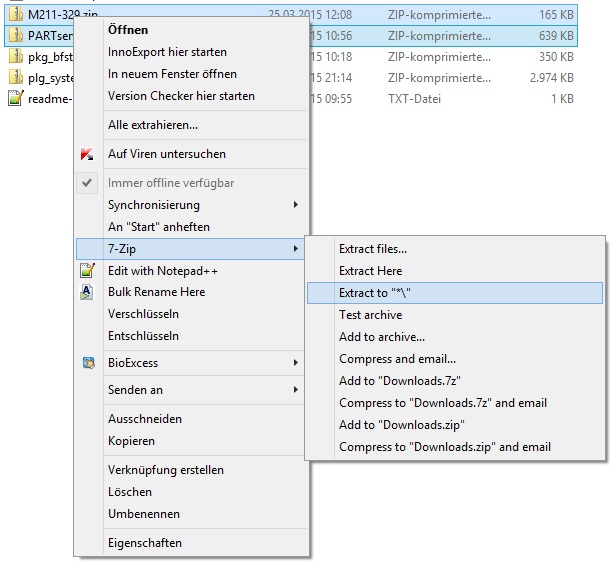The height and width of the screenshot is (563, 611).
Task: Expand the 'Senden an' submenu arrow
Action: tap(295, 389)
